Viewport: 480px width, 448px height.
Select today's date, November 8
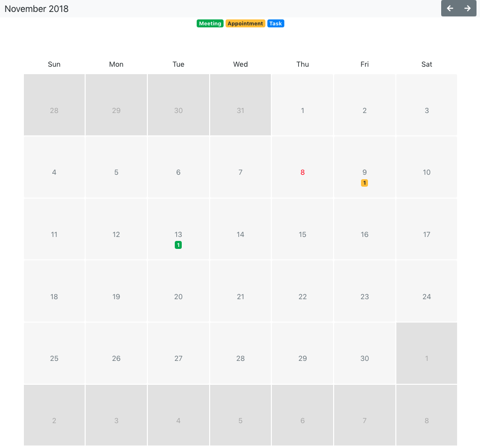tap(302, 172)
